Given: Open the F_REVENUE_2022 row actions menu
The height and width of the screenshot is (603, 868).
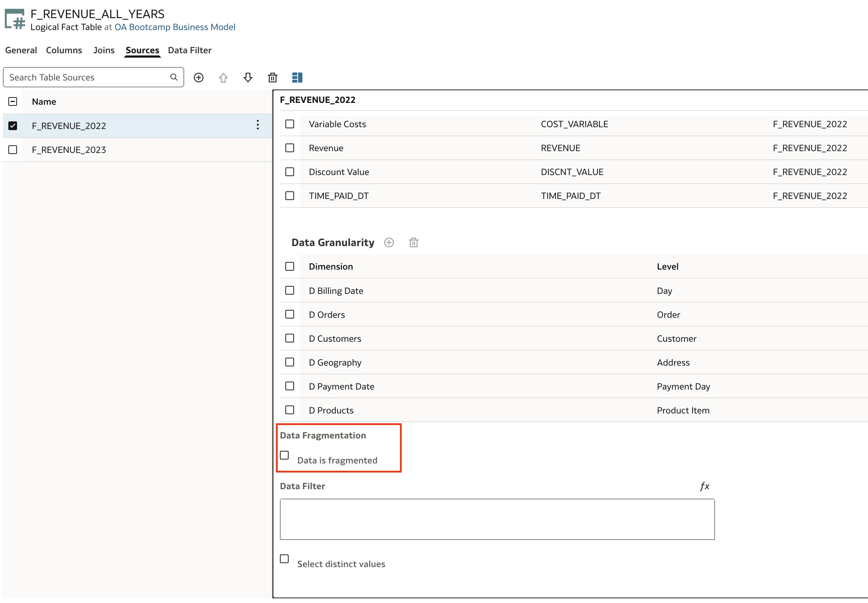Looking at the screenshot, I should click(258, 125).
